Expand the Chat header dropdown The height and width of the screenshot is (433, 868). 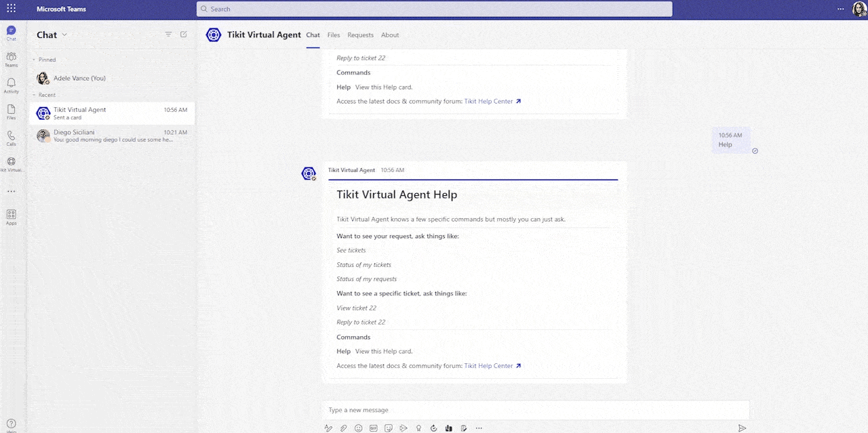point(64,35)
